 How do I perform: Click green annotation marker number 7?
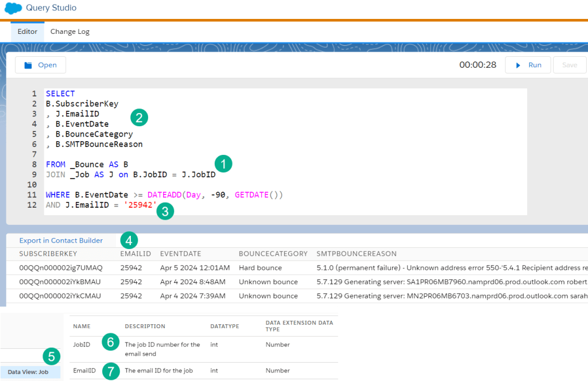(x=111, y=371)
